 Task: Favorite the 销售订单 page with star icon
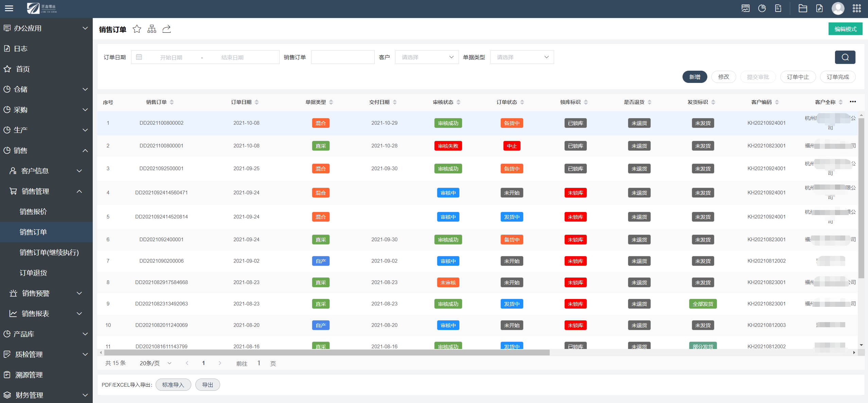click(x=137, y=29)
